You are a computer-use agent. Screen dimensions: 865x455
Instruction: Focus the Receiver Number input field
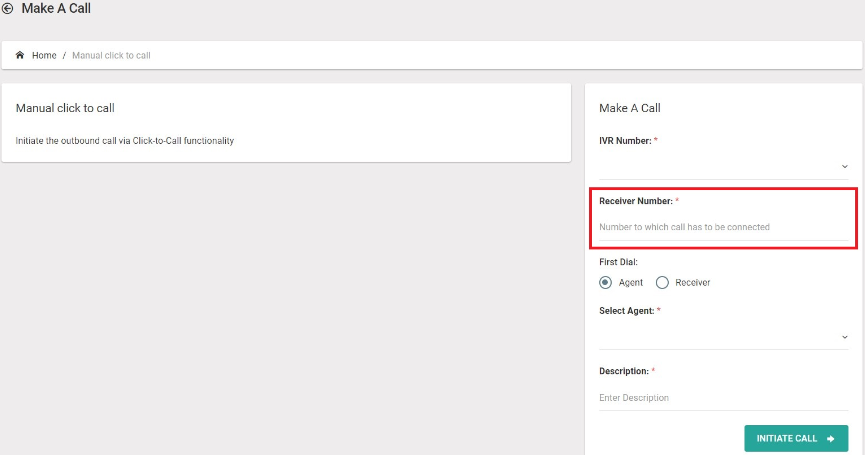pos(723,227)
